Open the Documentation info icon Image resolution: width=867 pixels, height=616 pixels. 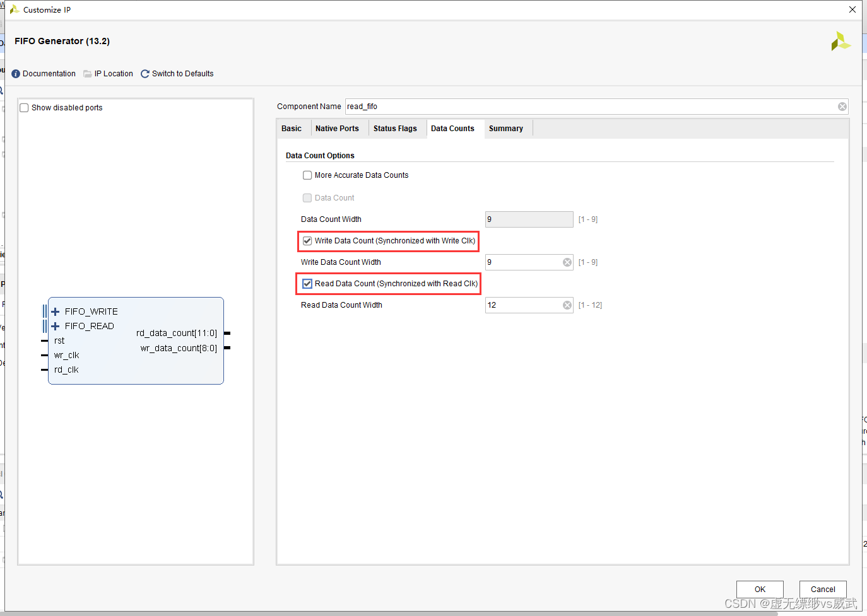[x=16, y=74]
